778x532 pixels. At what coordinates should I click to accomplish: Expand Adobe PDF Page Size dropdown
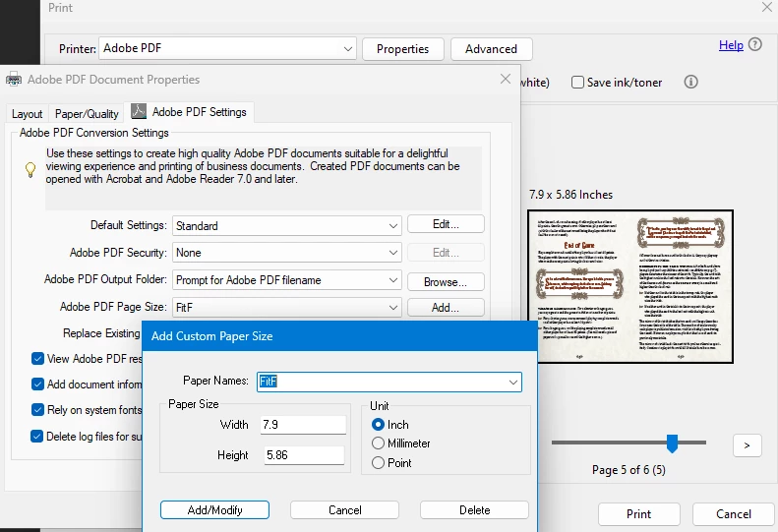(x=287, y=307)
